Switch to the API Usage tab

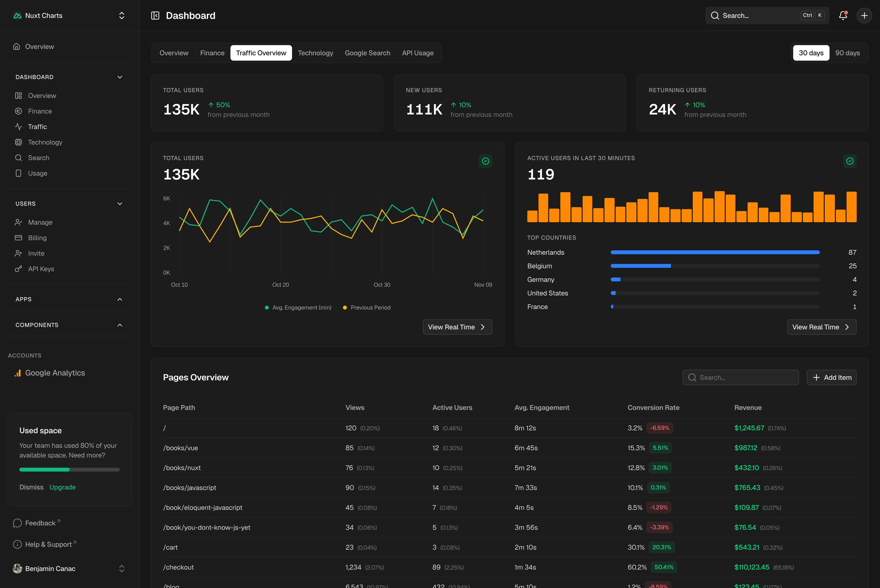coord(417,53)
